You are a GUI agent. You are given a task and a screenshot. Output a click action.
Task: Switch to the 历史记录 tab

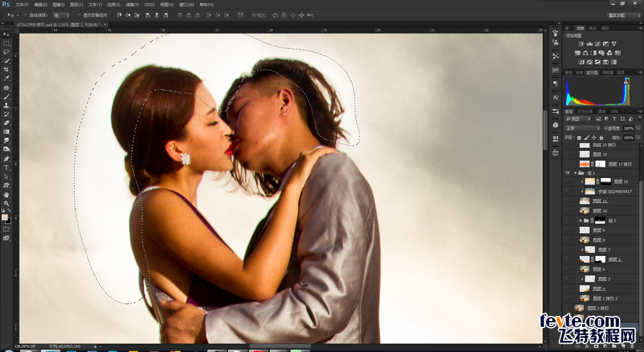[x=585, y=112]
